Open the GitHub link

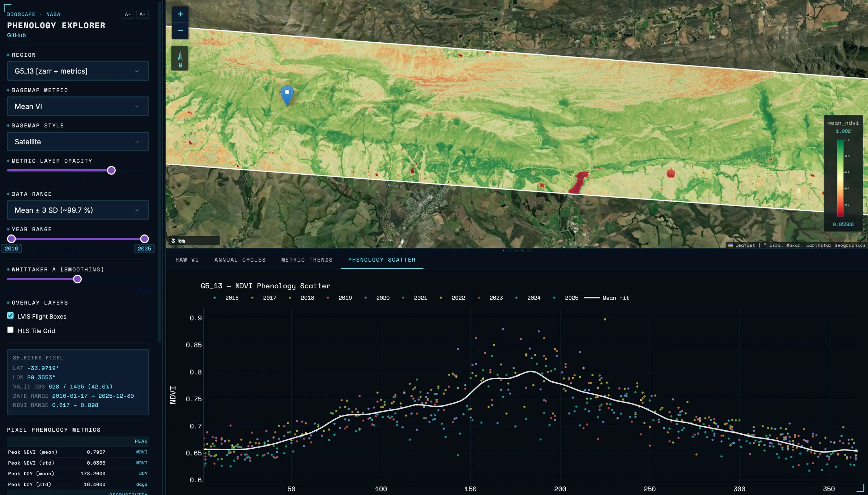[x=16, y=35]
